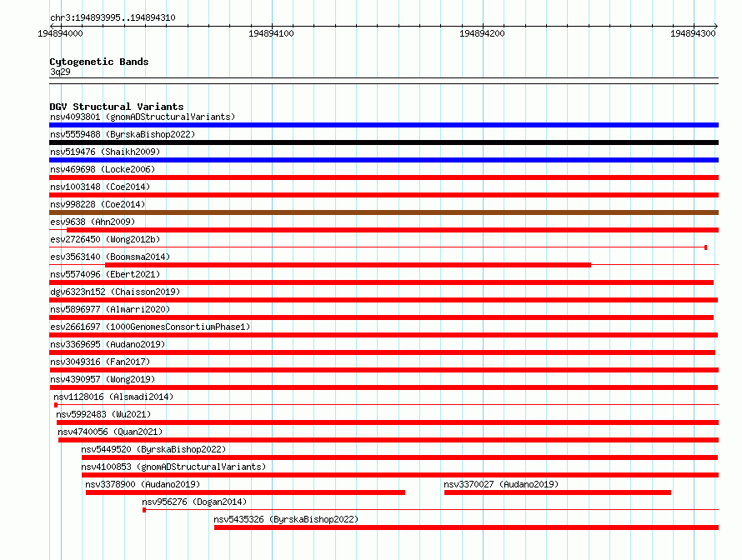The width and height of the screenshot is (742, 560).
Task: Open nsv956276 (Dogan2014) label
Action: coord(194,502)
